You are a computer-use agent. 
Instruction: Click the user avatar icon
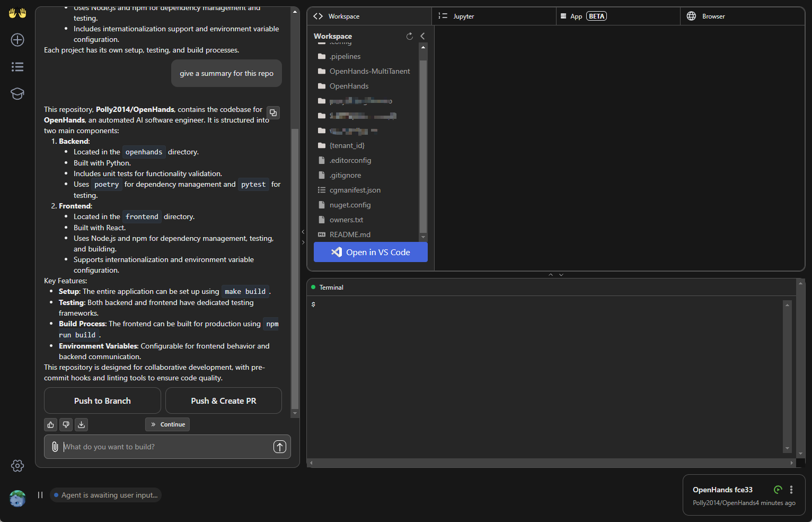[x=17, y=498]
